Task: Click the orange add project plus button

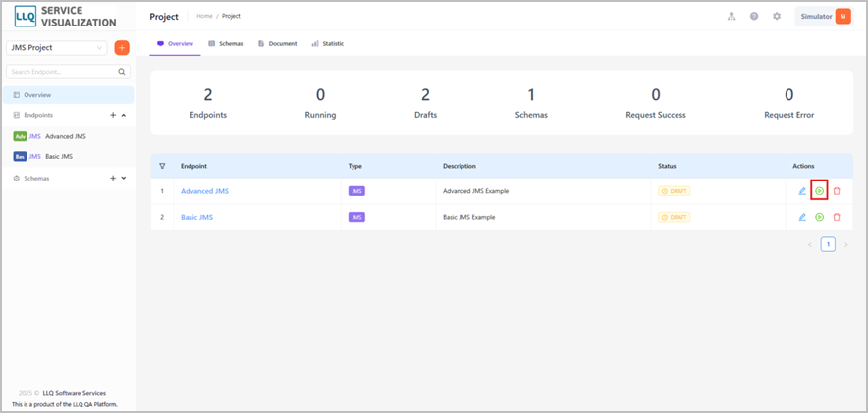Action: coord(122,47)
